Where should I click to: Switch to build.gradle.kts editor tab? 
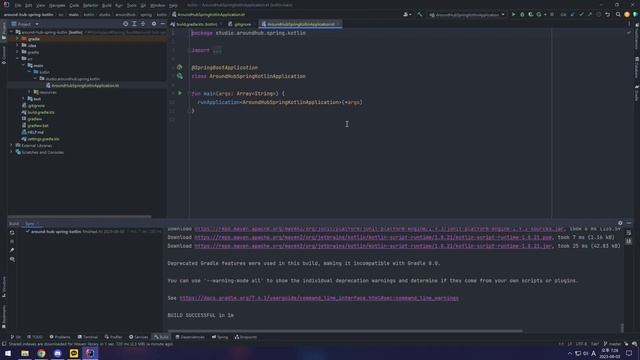pyautogui.click(x=197, y=24)
